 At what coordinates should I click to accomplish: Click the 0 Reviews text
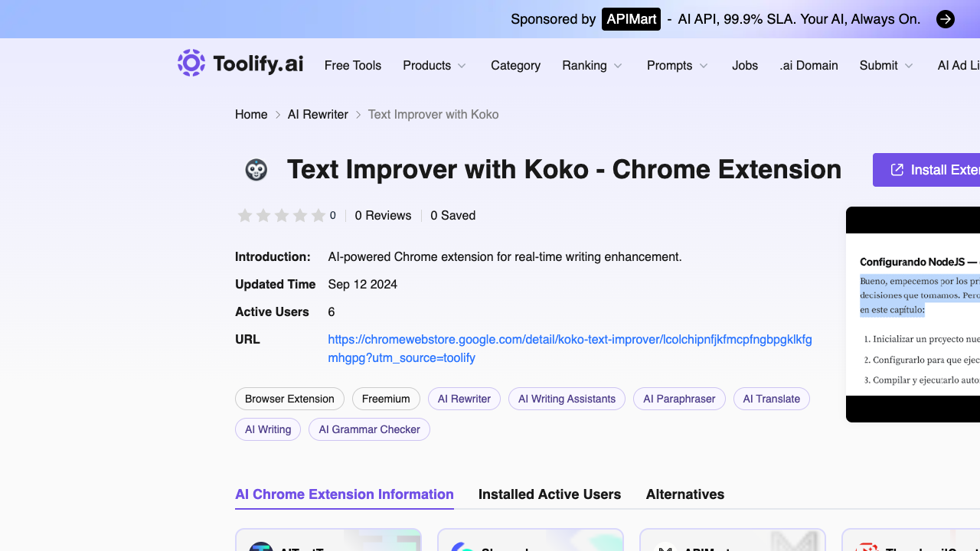click(x=383, y=216)
